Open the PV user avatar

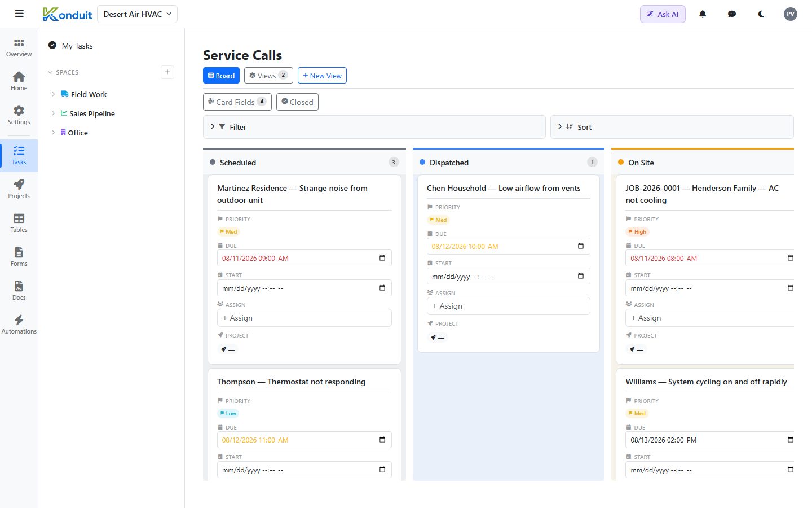pyautogui.click(x=791, y=14)
